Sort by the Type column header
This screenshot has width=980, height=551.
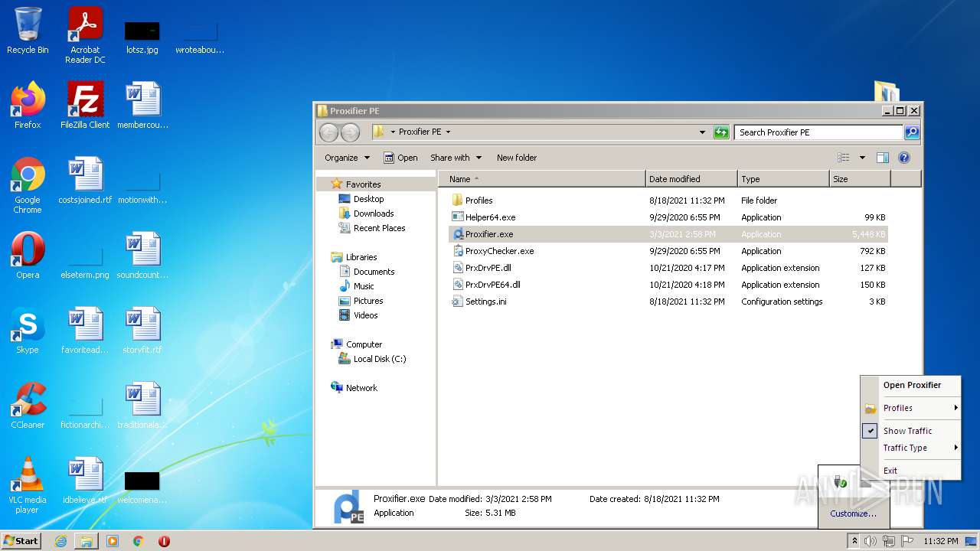click(x=783, y=179)
